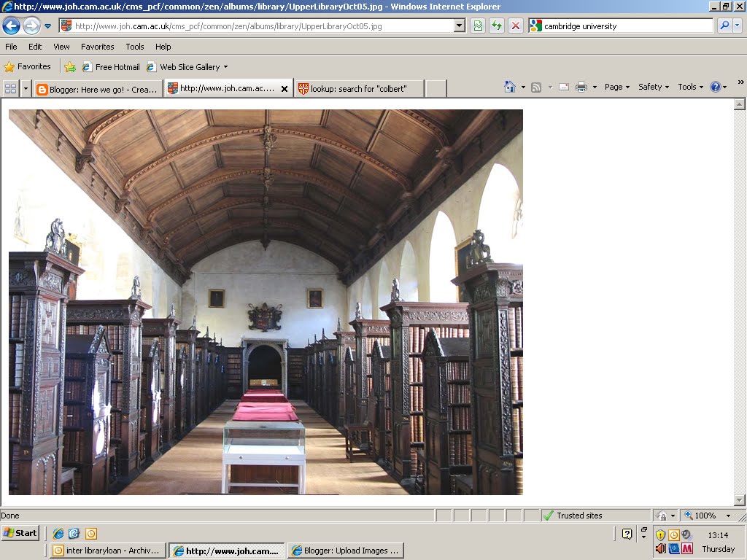The width and height of the screenshot is (747, 560).
Task: Open the Free Hotmail favorites link
Action: (112, 67)
